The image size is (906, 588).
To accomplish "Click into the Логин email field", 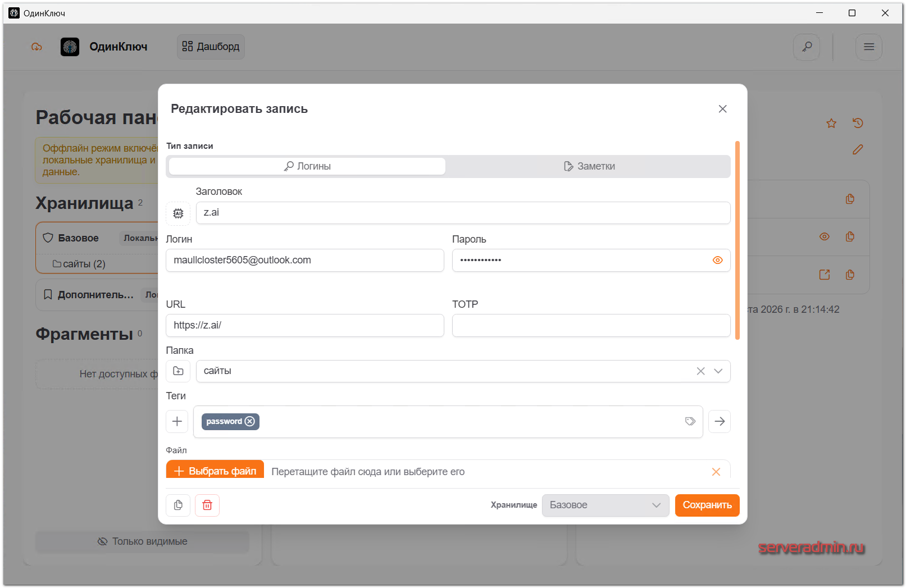I will 305,261.
